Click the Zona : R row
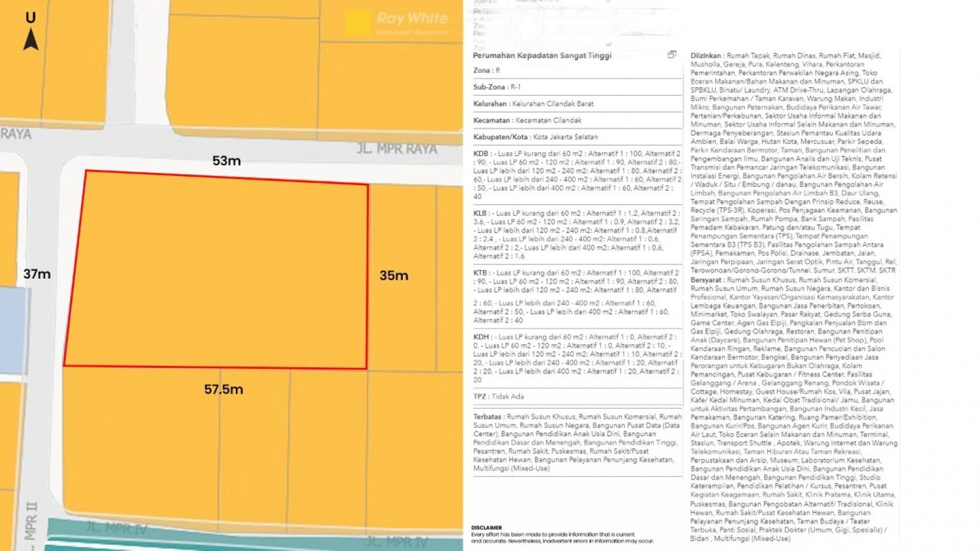Image resolution: width=980 pixels, height=551 pixels. click(577, 70)
